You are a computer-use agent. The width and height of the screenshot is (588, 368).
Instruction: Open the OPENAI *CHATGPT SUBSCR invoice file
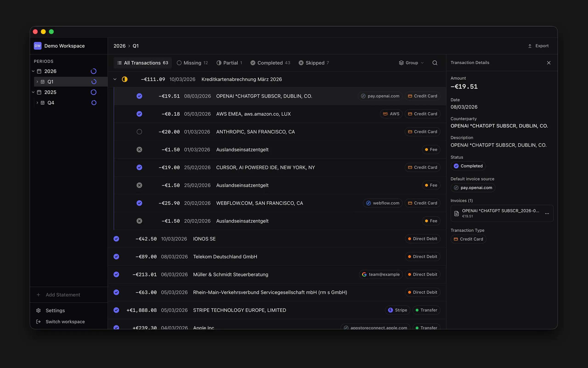pyautogui.click(x=502, y=213)
